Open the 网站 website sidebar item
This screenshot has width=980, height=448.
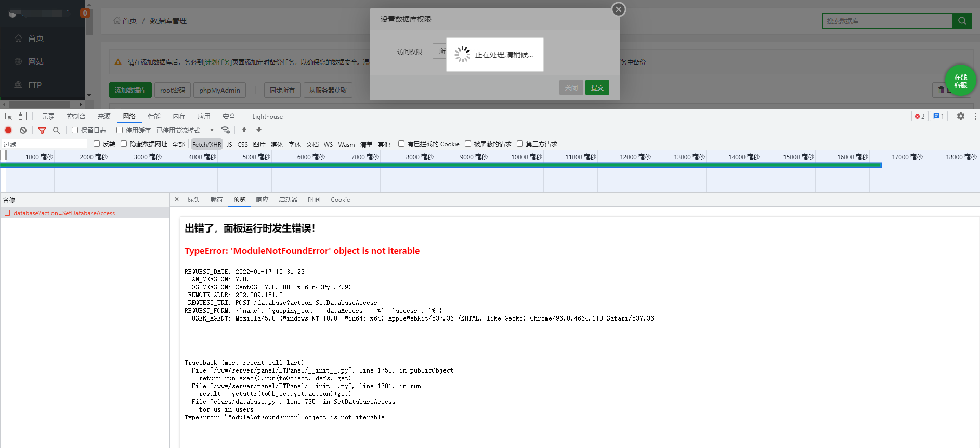point(36,61)
